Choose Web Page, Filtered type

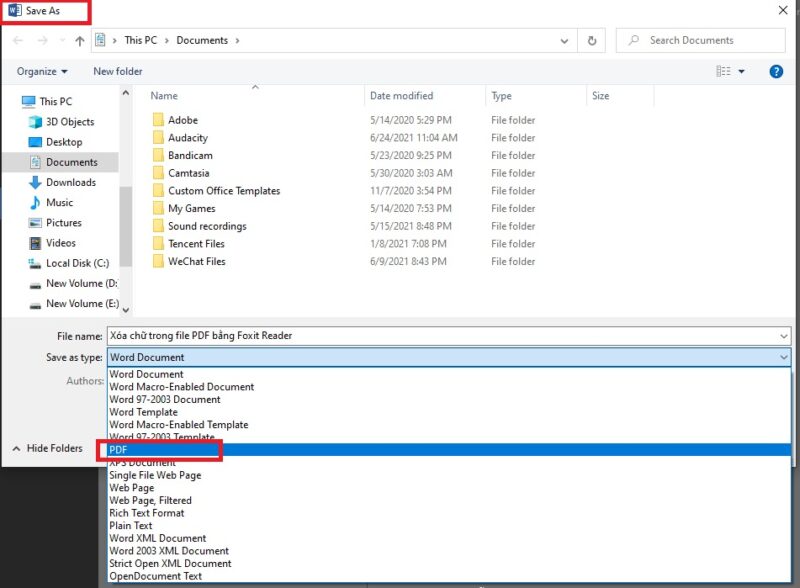coord(449,500)
